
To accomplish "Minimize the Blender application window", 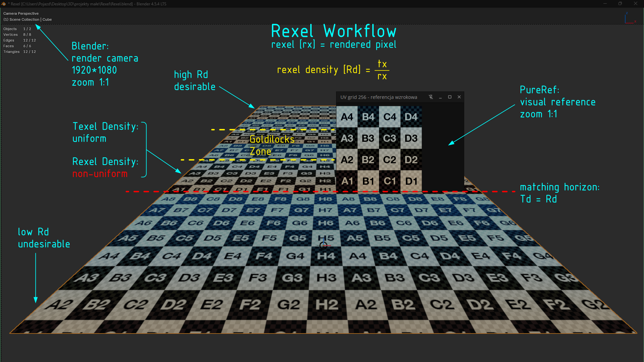I will pyautogui.click(x=605, y=4).
